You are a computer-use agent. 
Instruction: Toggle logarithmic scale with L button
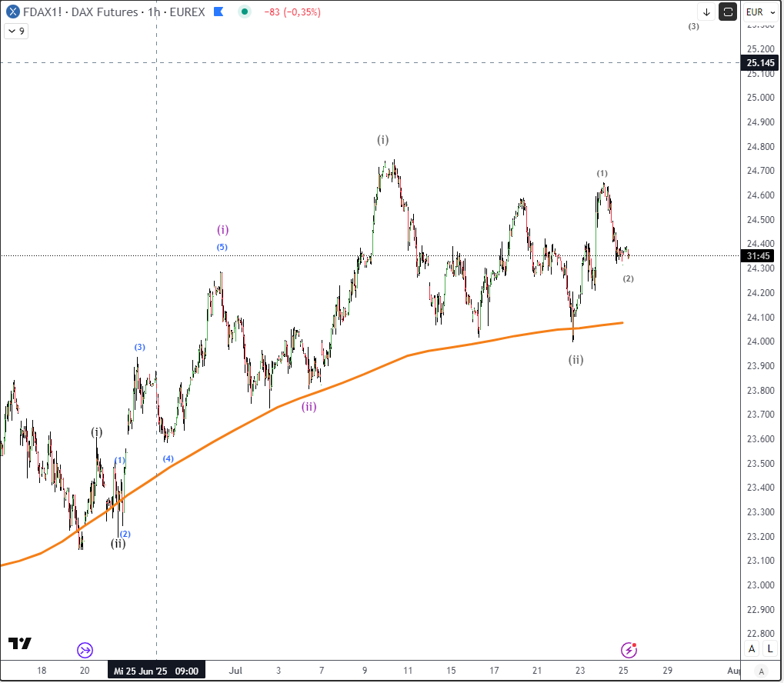(x=769, y=648)
